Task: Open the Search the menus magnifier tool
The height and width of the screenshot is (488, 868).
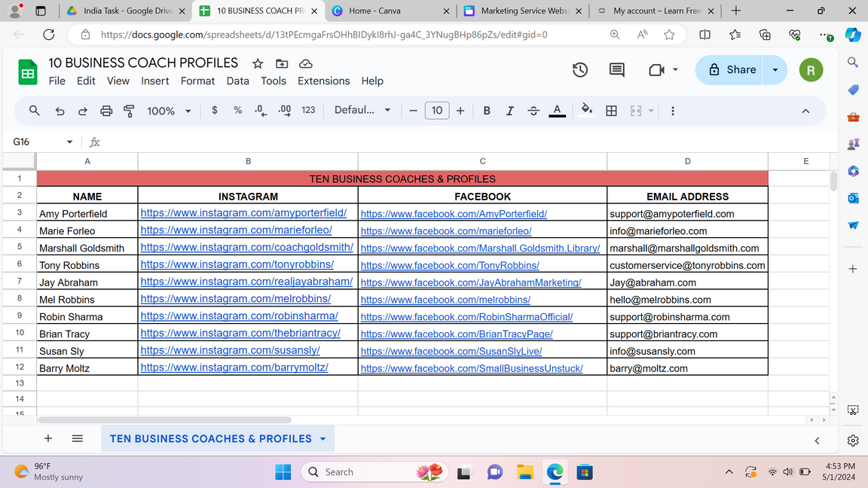Action: [35, 111]
